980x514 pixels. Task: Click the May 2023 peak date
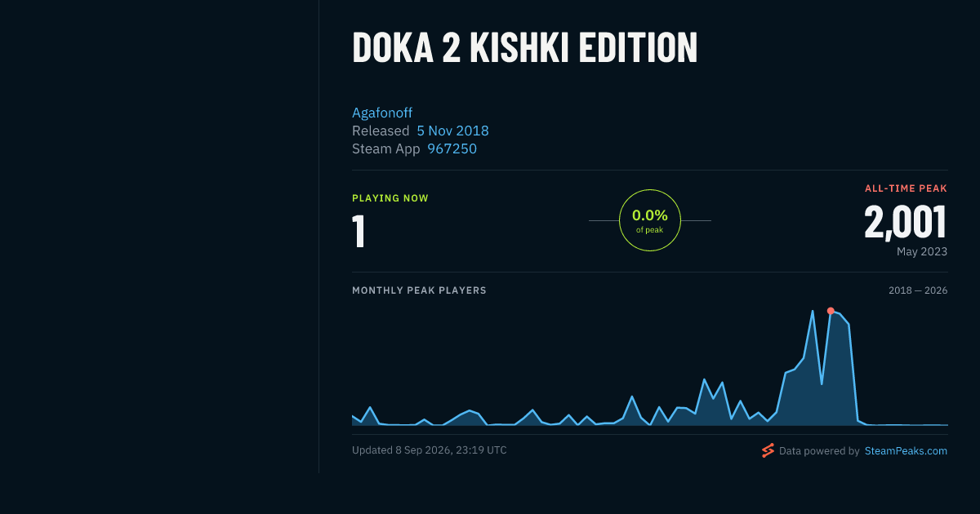pyautogui.click(x=922, y=251)
